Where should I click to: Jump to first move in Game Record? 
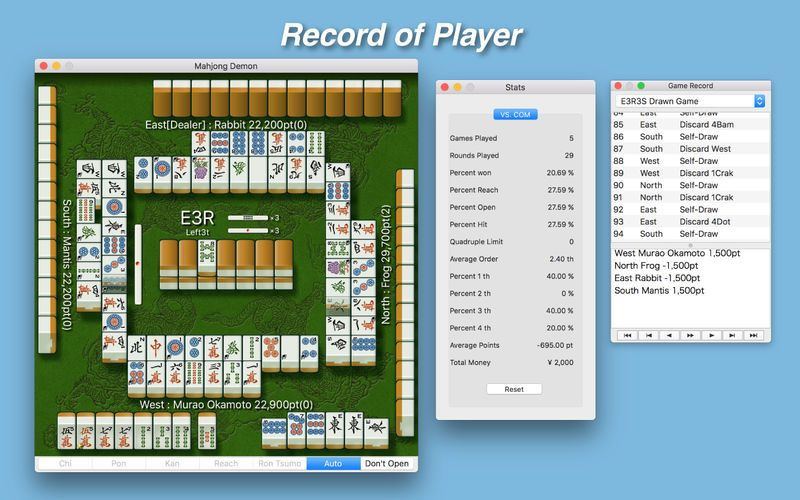point(627,335)
